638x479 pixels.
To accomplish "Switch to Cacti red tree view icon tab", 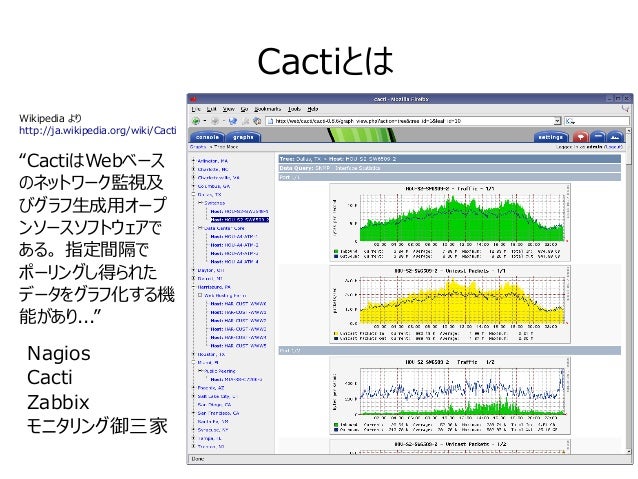I will [x=581, y=137].
